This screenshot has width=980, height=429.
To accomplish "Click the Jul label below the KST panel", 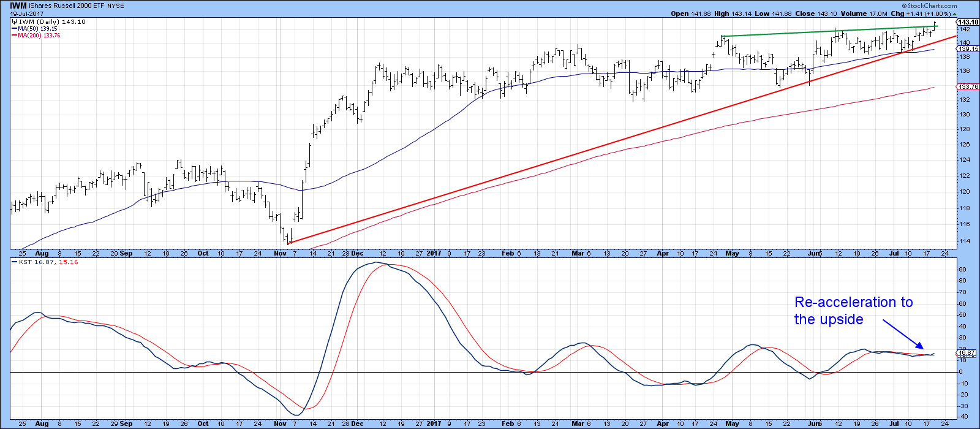I will (894, 423).
